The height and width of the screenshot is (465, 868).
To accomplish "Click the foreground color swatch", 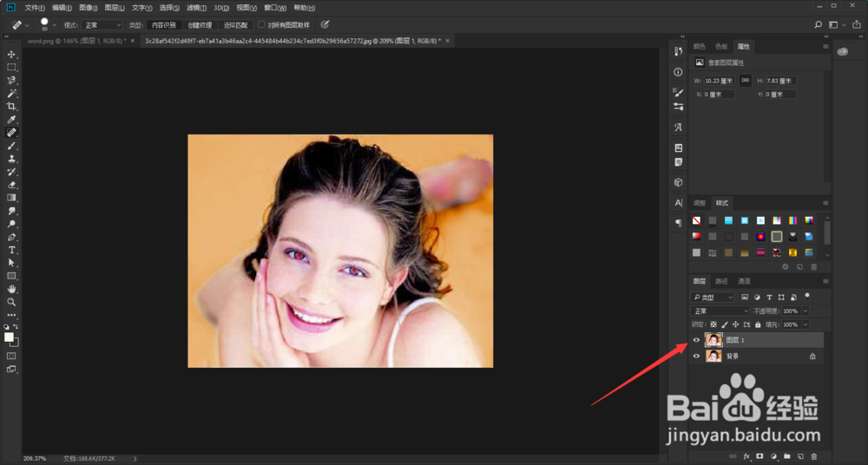I will [x=9, y=337].
